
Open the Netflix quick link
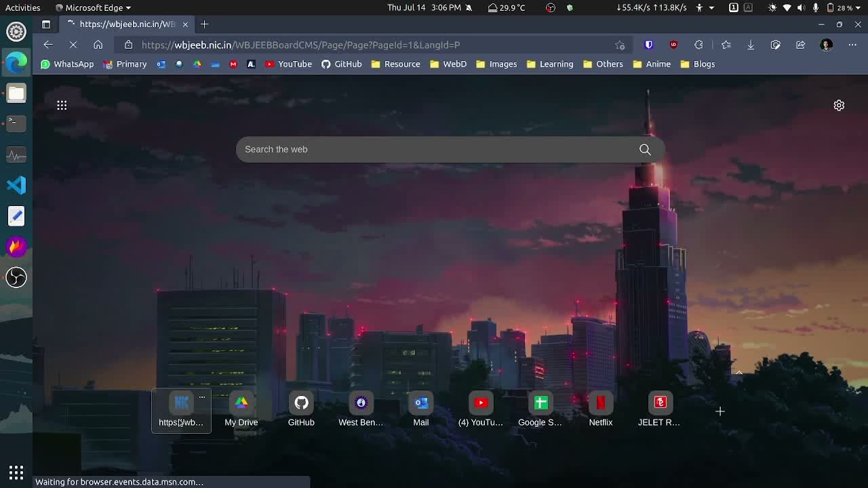pyautogui.click(x=601, y=410)
